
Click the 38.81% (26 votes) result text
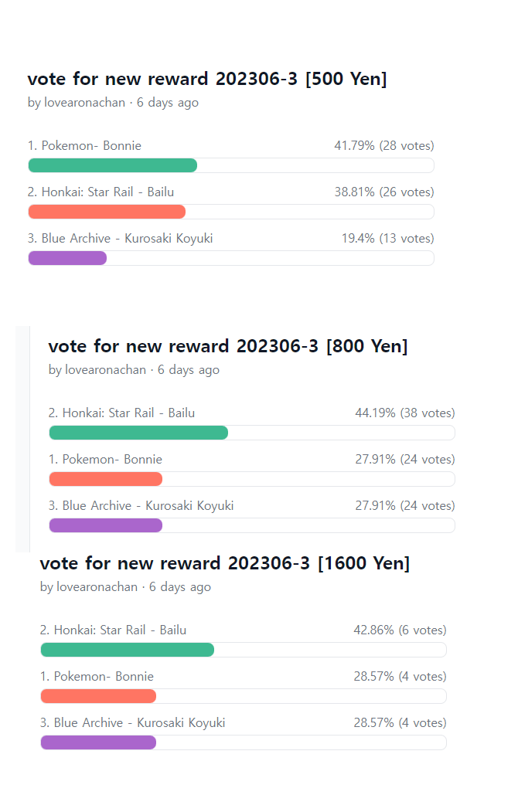coord(383,192)
